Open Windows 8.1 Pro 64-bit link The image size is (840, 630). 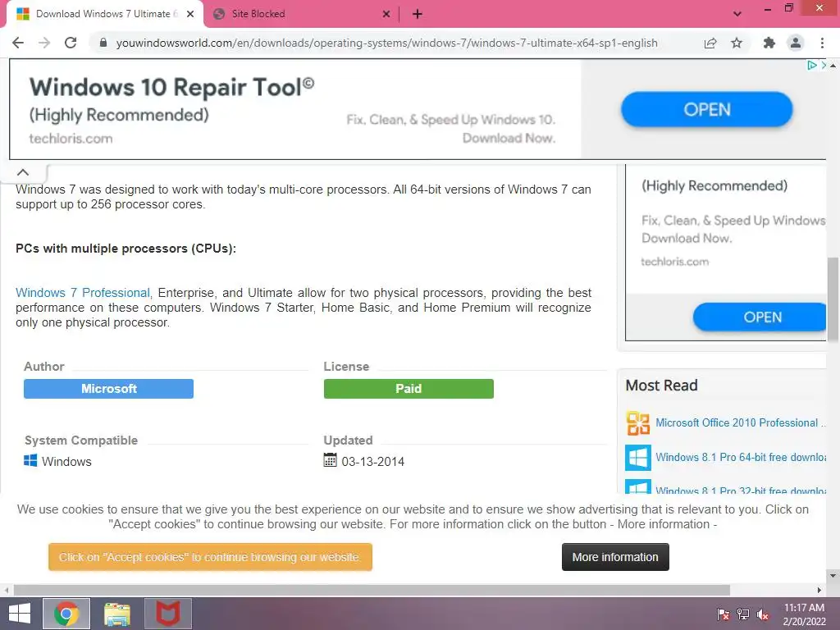click(x=741, y=457)
